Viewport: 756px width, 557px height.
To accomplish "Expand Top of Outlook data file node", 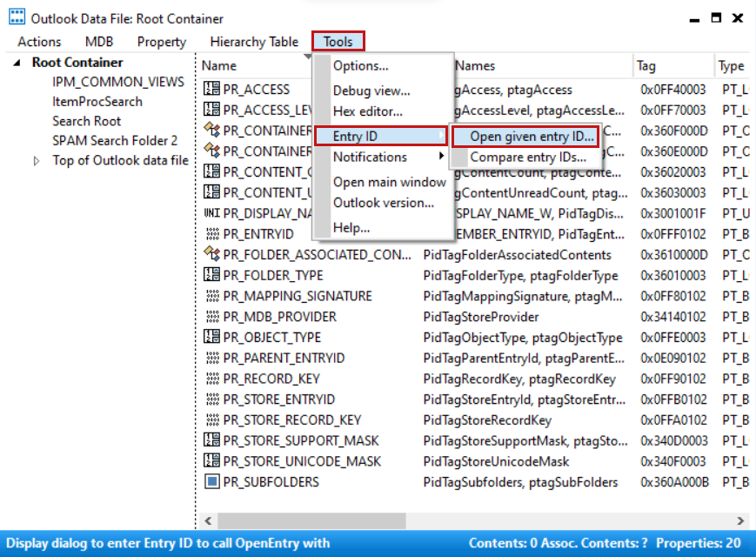I will (x=37, y=161).
